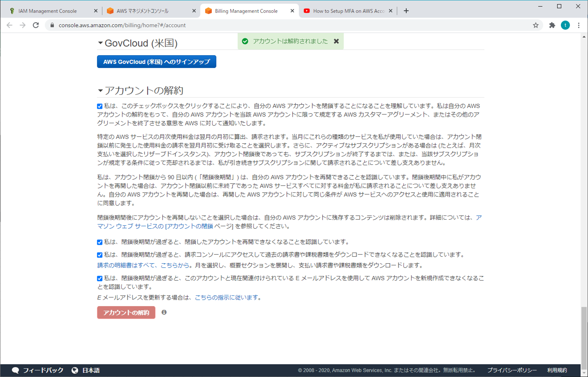Uncheck the checkbox about reopening closed accounts

click(100, 243)
